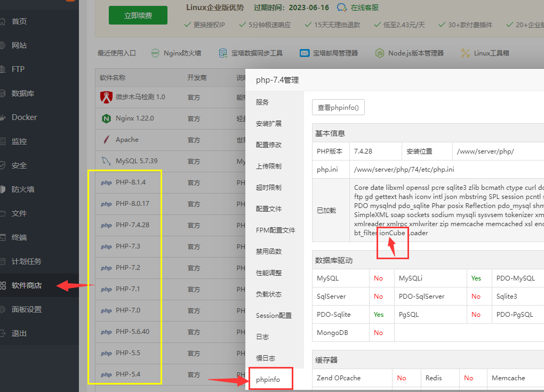
Task: Switch to 上传限制 tab
Action: [x=269, y=166]
